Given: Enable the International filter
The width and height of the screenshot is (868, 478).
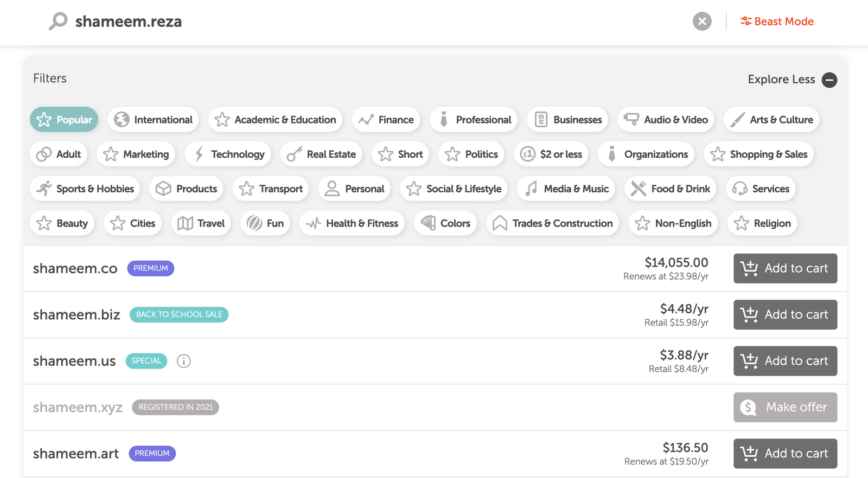Looking at the screenshot, I should pos(154,120).
